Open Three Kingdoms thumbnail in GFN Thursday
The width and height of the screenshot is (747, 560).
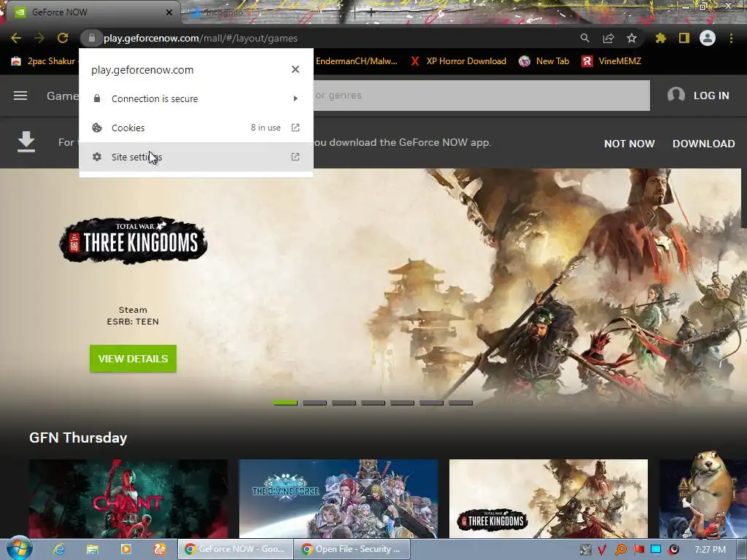[x=549, y=499]
